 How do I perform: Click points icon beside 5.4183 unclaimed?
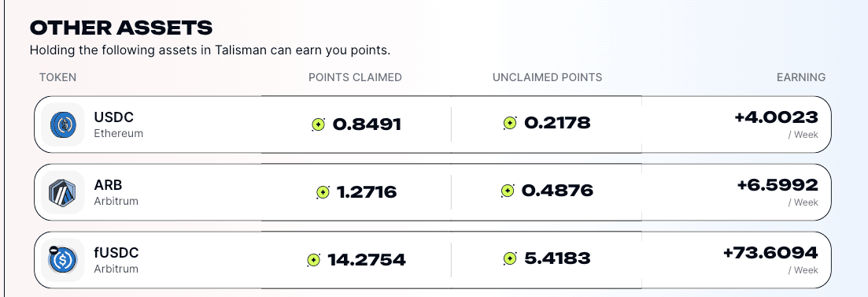(510, 258)
